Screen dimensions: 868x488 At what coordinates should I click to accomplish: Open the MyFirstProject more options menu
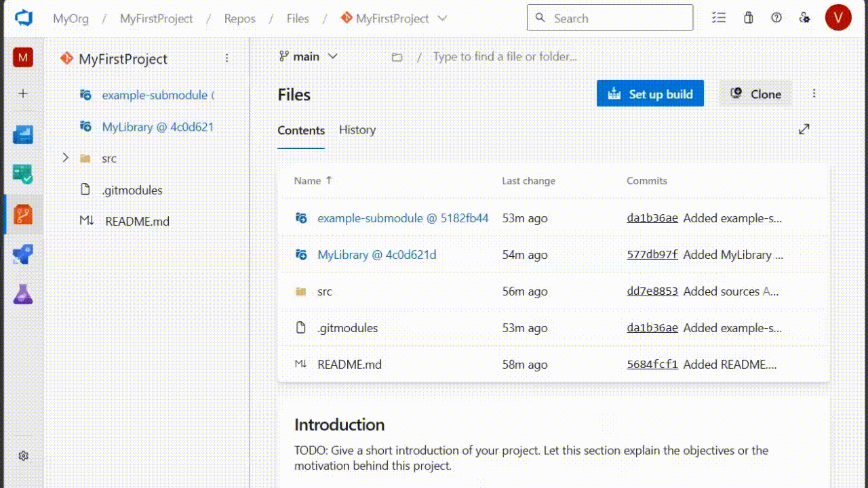click(226, 59)
